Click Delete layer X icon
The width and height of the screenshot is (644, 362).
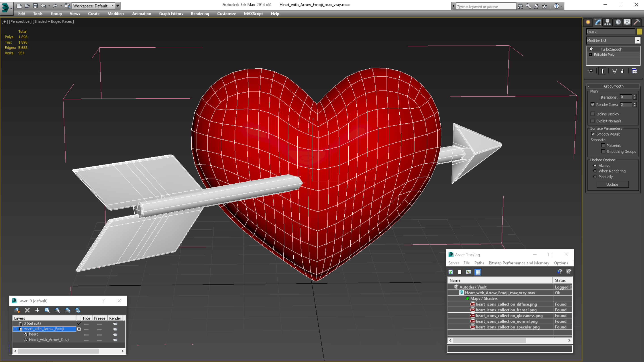27,310
